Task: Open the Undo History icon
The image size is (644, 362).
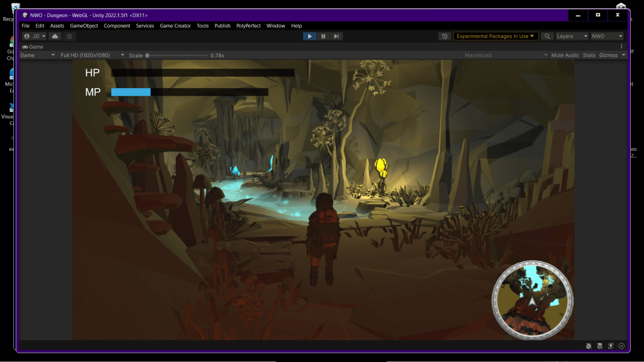Action: click(445, 36)
